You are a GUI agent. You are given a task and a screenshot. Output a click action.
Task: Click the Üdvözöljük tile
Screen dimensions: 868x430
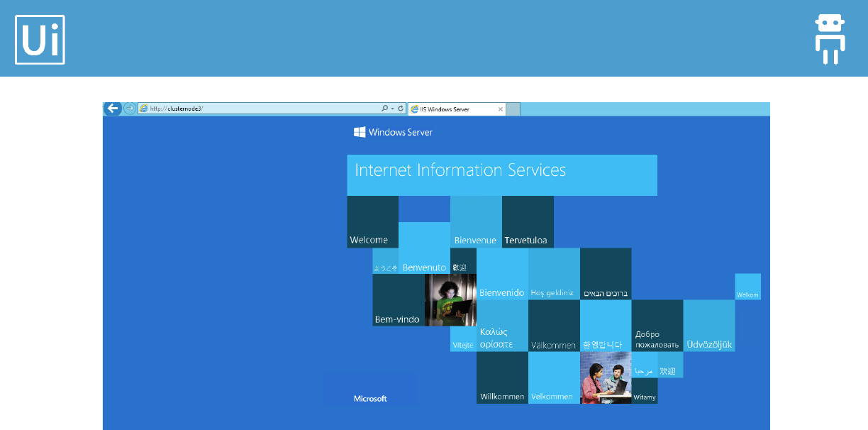click(709, 326)
